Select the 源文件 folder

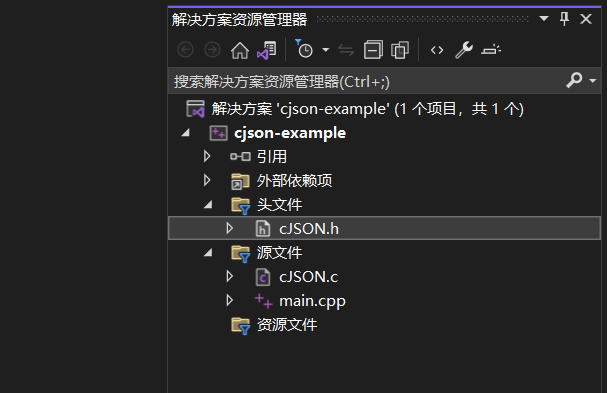(279, 253)
